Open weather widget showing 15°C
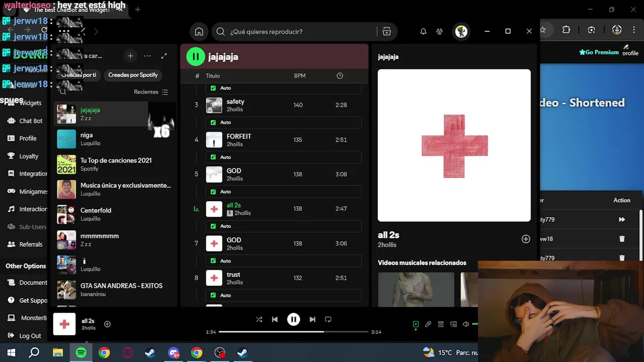The width and height of the screenshot is (644, 362). pos(450,353)
